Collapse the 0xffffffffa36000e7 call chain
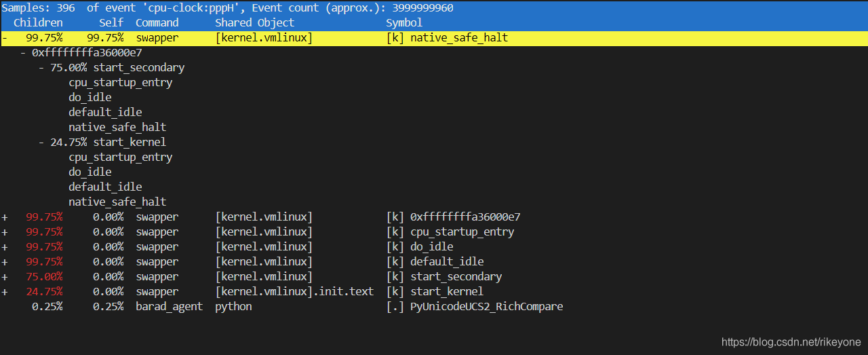This screenshot has width=868, height=355. (24, 53)
